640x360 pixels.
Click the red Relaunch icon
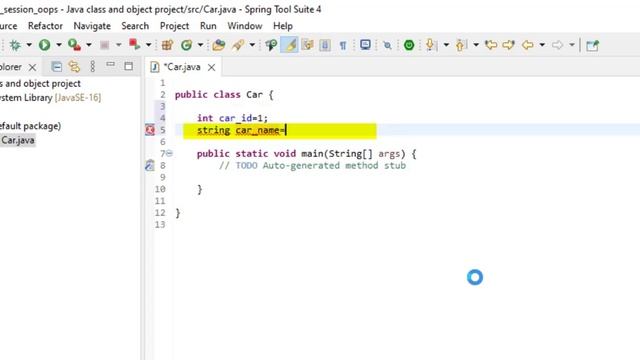pos(134,44)
